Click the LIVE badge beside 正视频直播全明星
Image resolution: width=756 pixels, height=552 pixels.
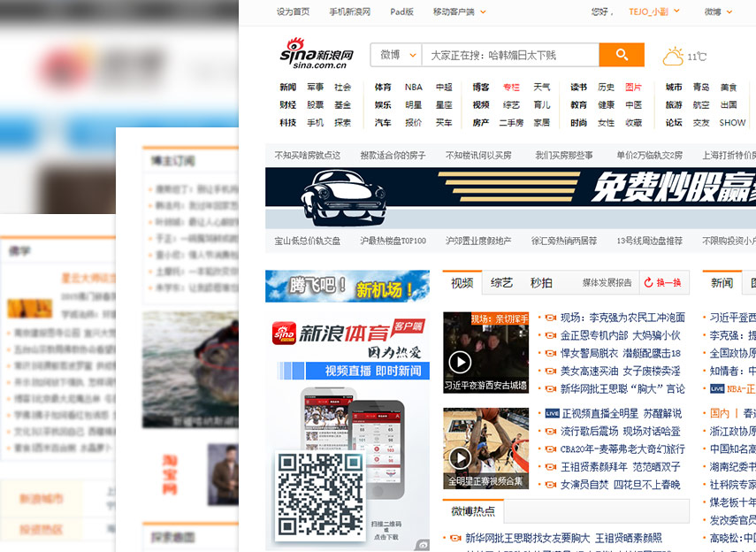(x=552, y=413)
